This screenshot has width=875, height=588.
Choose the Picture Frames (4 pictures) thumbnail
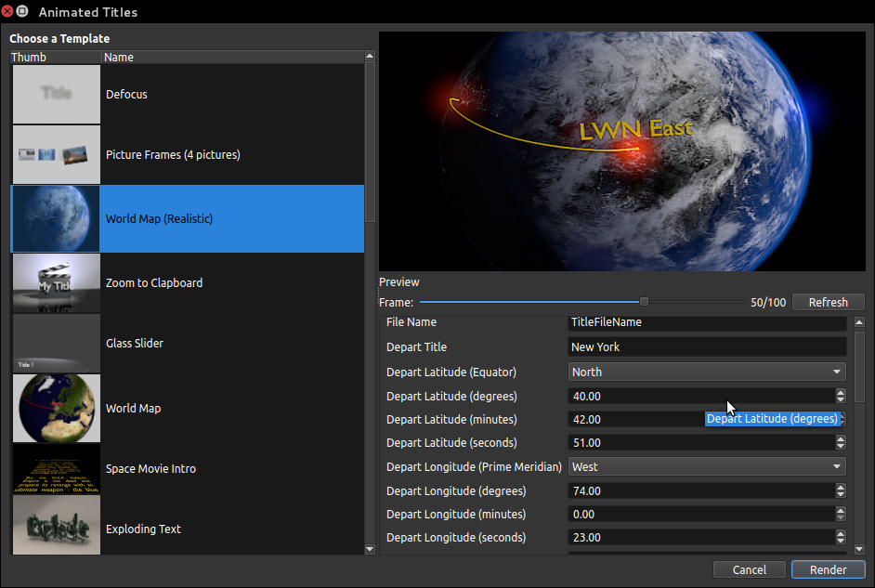56,154
